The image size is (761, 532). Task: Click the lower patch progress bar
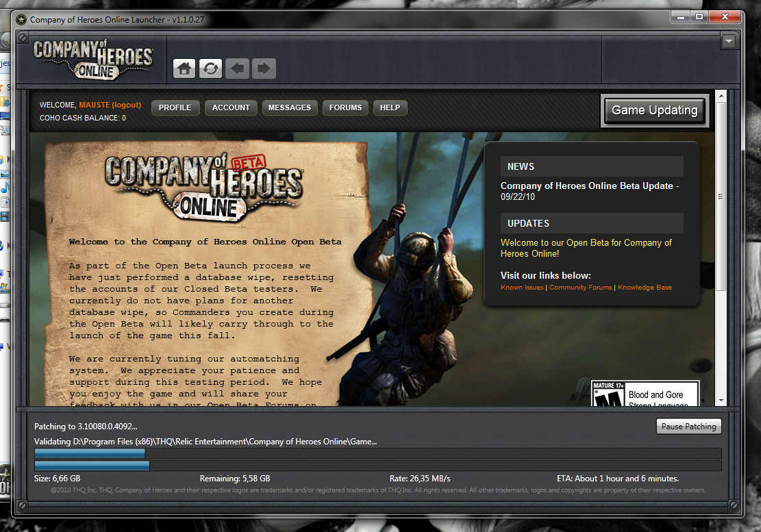(377, 466)
